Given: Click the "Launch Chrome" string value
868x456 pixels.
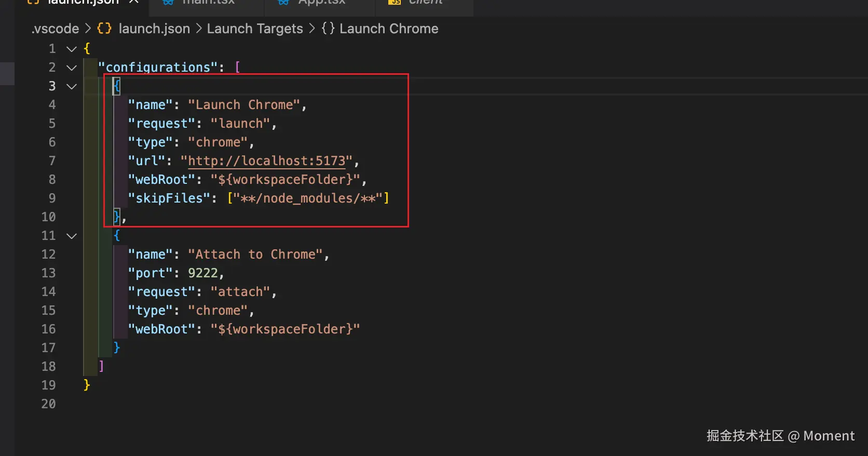Looking at the screenshot, I should [x=244, y=105].
